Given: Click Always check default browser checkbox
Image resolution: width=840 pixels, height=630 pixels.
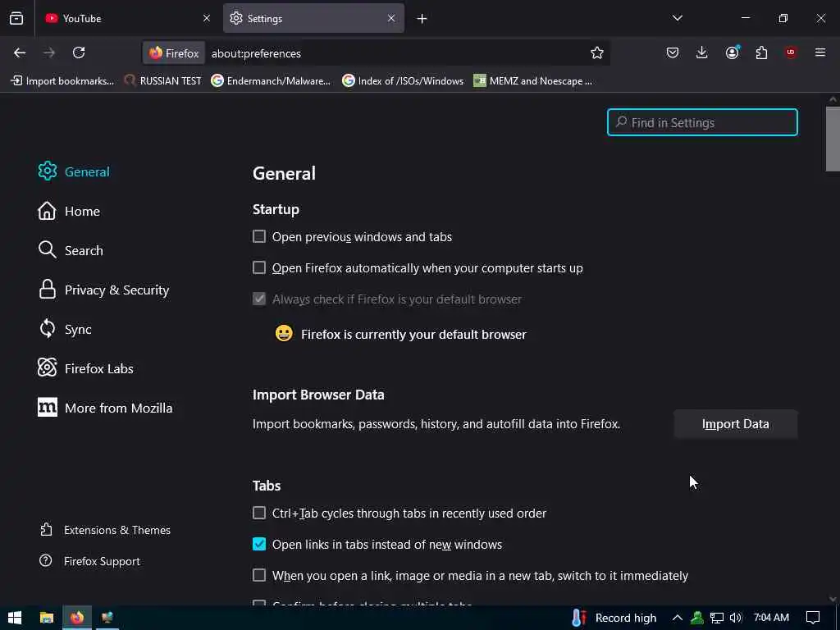Looking at the screenshot, I should click(x=259, y=299).
